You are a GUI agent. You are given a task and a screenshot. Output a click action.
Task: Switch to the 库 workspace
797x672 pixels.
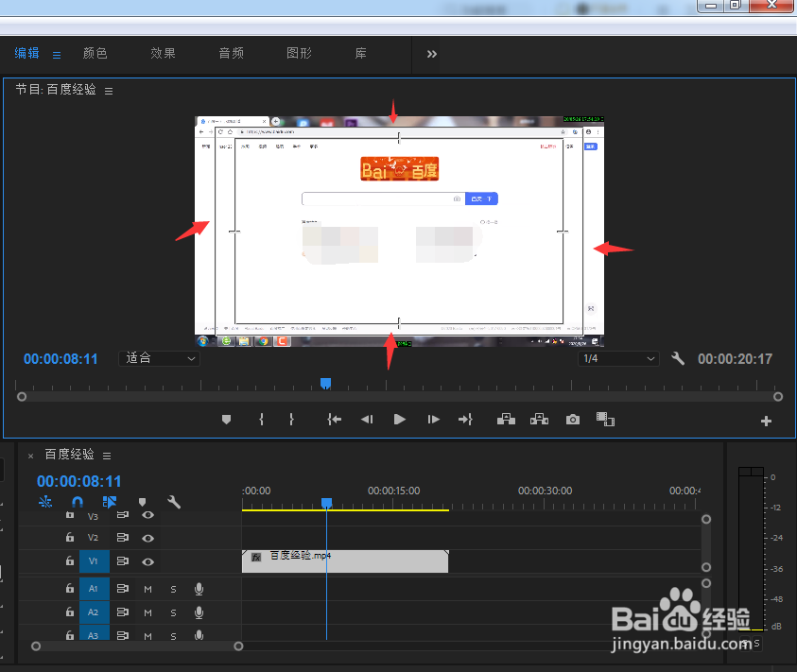361,53
